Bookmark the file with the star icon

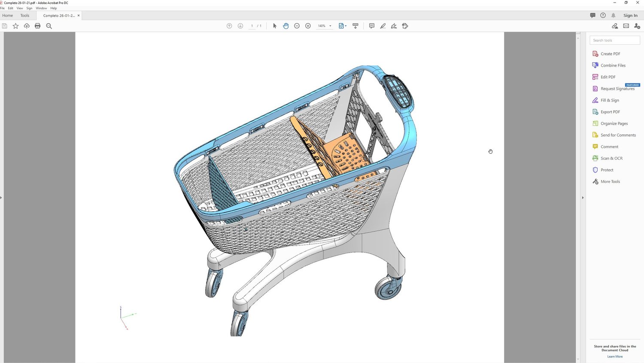coord(15,26)
